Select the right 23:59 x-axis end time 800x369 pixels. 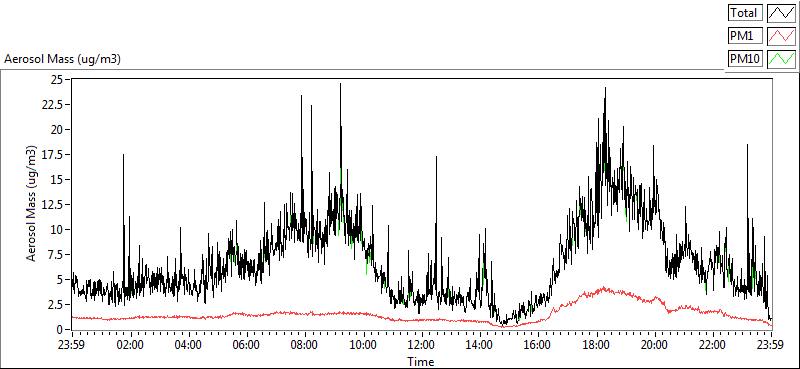pyautogui.click(x=771, y=345)
